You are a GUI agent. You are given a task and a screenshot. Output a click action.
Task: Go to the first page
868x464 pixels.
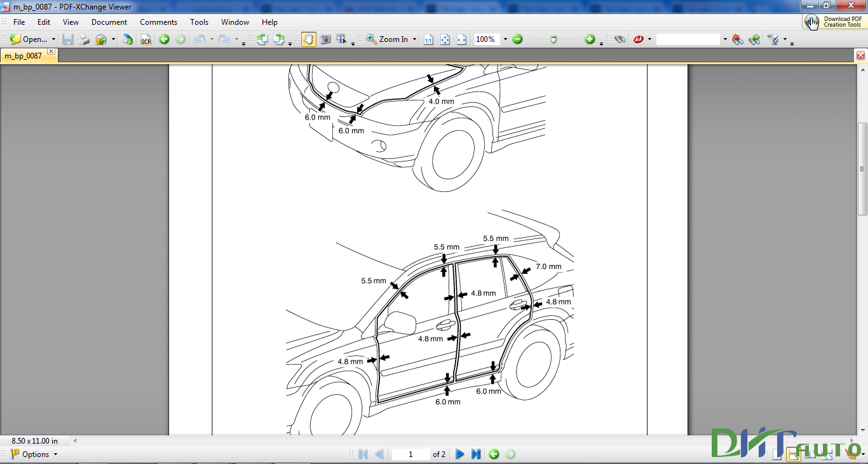(363, 454)
